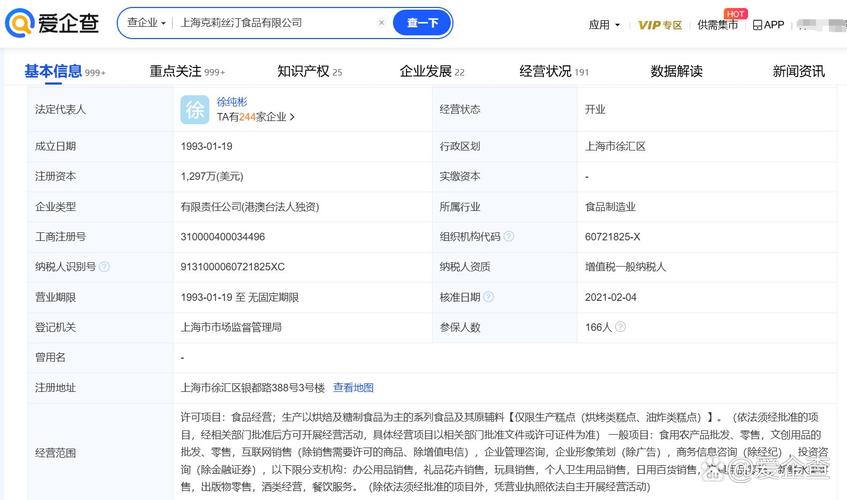Click help icon next to 核准日期
Screen dimensions: 847x500
(x=488, y=297)
